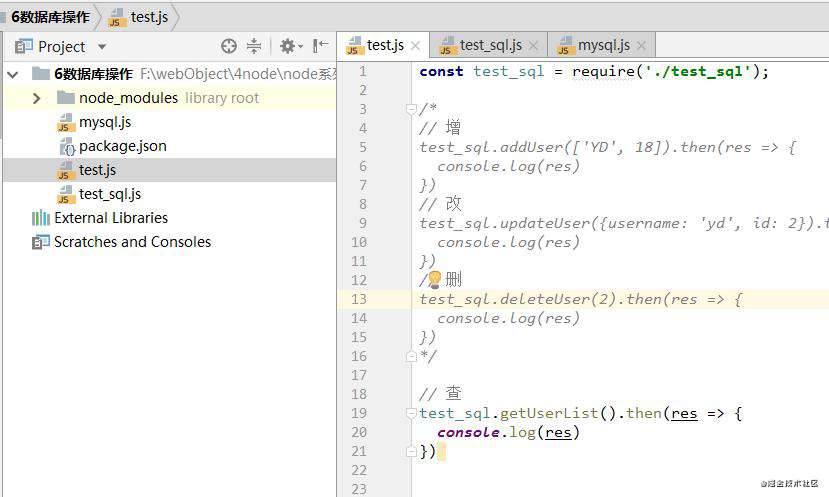
Task: Click the JS icon on the mysql.js tab
Action: pyautogui.click(x=565, y=46)
